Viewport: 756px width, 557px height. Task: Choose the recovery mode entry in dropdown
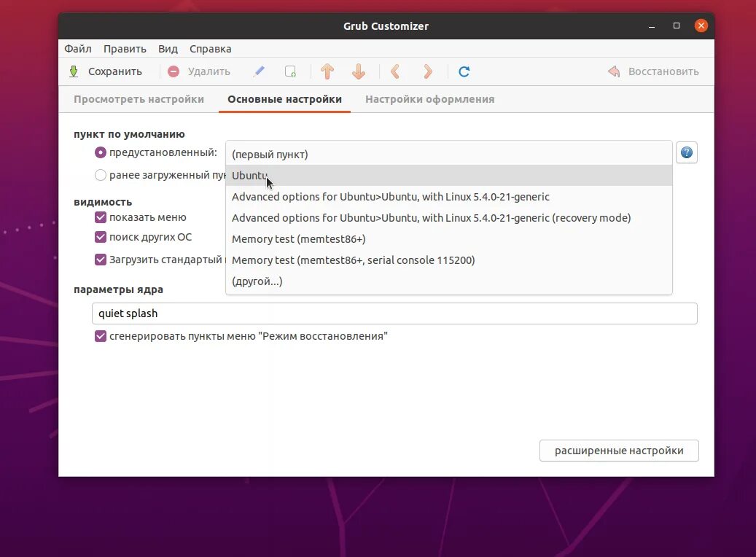pyautogui.click(x=449, y=218)
